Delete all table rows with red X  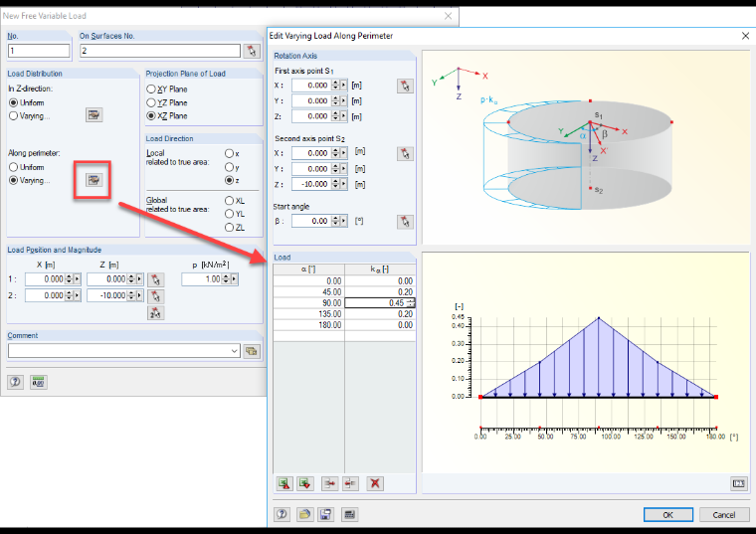[375, 483]
